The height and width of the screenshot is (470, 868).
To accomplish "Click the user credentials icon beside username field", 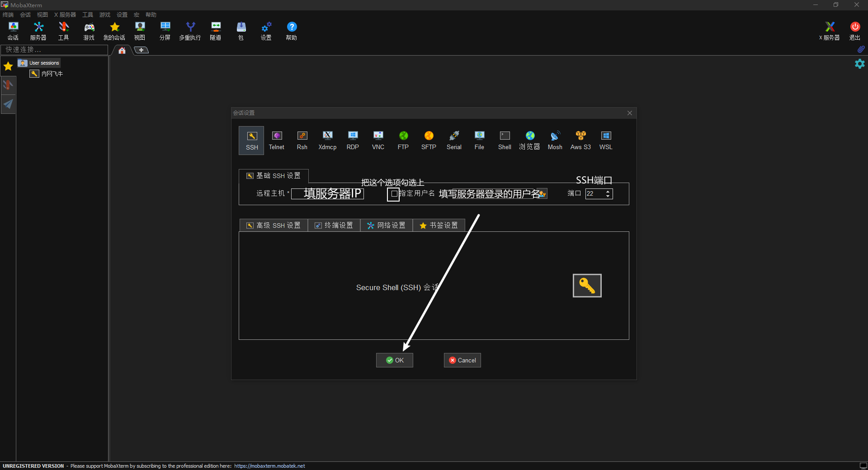I will (542, 193).
